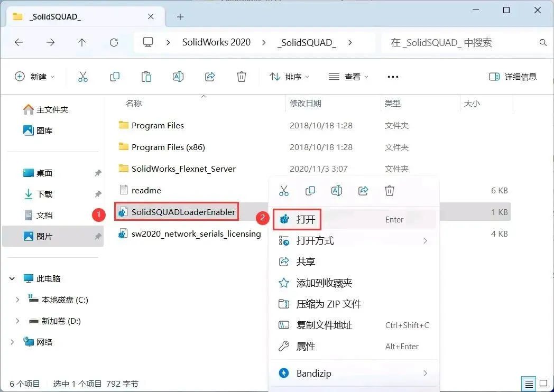The image size is (554, 392).
Task: Choose 添加到收藏夹 in the context menu
Action: (354, 283)
